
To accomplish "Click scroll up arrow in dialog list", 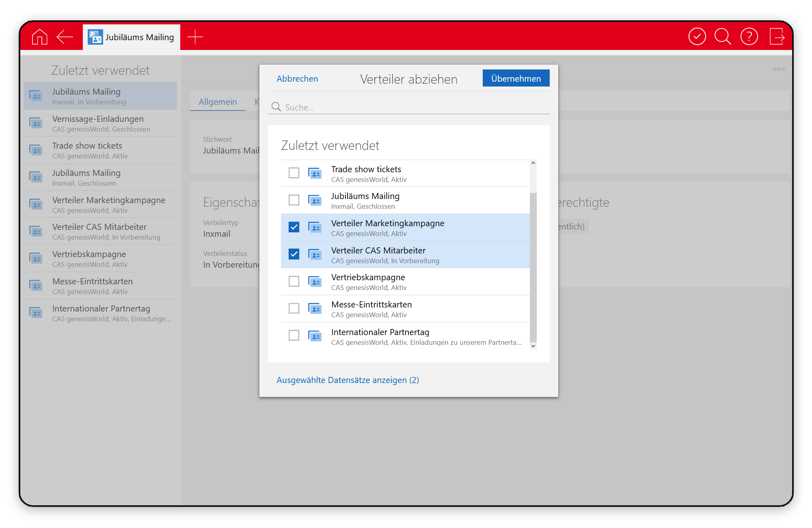I will pos(533,163).
